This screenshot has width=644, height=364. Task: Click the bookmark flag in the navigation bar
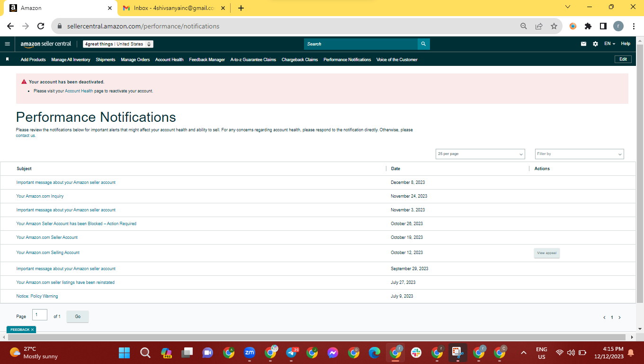[x=8, y=60]
